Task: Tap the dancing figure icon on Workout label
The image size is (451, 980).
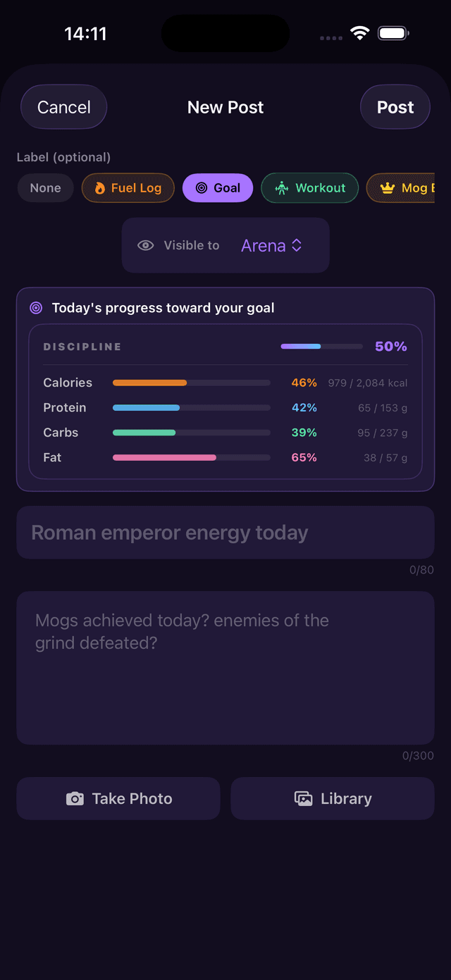Action: coord(281,188)
